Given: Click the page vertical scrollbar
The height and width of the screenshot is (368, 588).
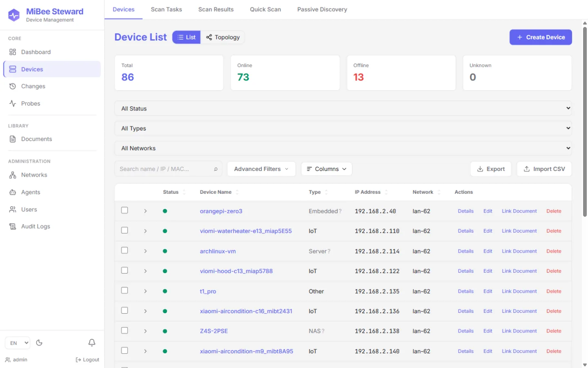Looking at the screenshot, I should pyautogui.click(x=585, y=121).
